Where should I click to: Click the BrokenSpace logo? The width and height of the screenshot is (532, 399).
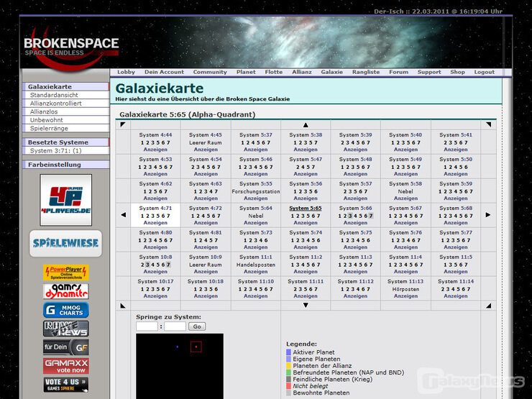coord(71,47)
